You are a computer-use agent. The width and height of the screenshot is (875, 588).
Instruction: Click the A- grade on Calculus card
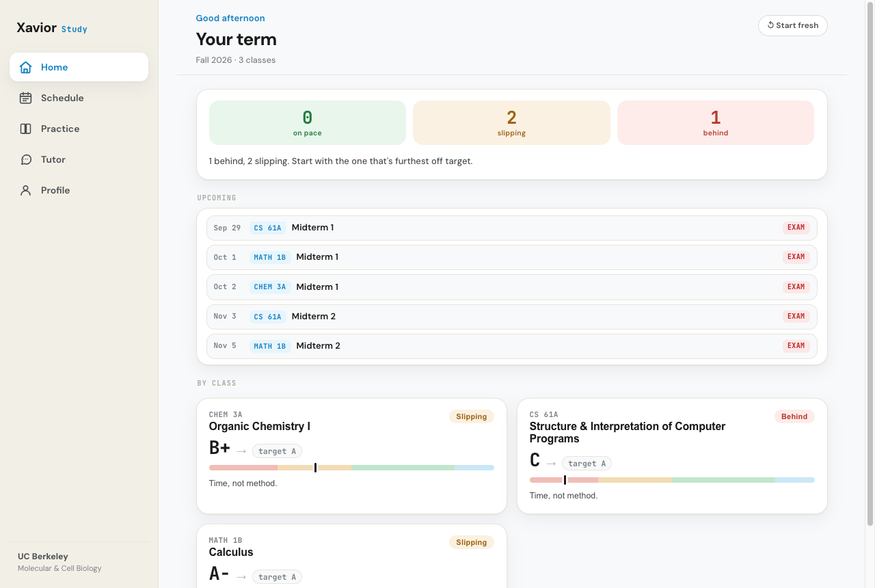click(219, 574)
